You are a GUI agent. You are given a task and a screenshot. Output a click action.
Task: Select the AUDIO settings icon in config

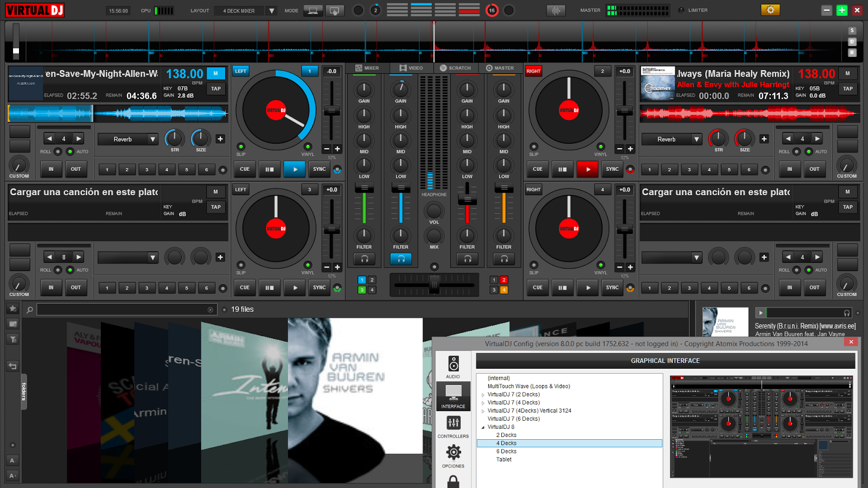[453, 364]
